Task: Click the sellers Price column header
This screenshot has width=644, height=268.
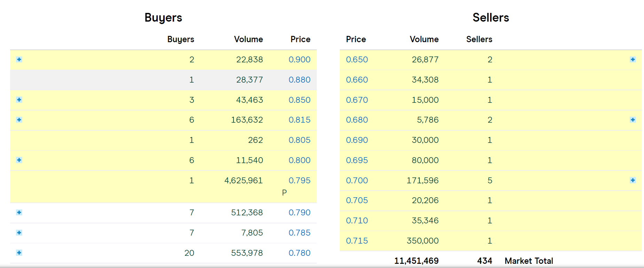Action: tap(356, 39)
